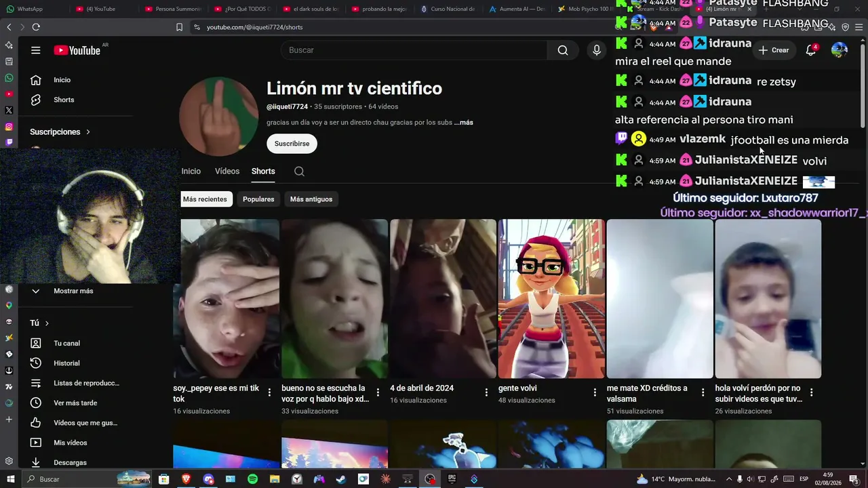
Task: Switch to the Persona Summoning browser tab
Action: [173, 9]
